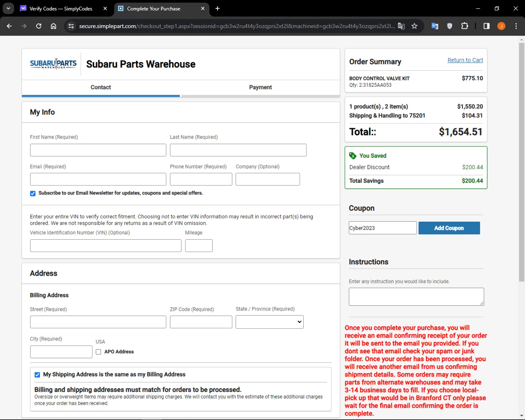Click the coupon field containing Cyber2023
This screenshot has width=525, height=420.
[x=383, y=228]
